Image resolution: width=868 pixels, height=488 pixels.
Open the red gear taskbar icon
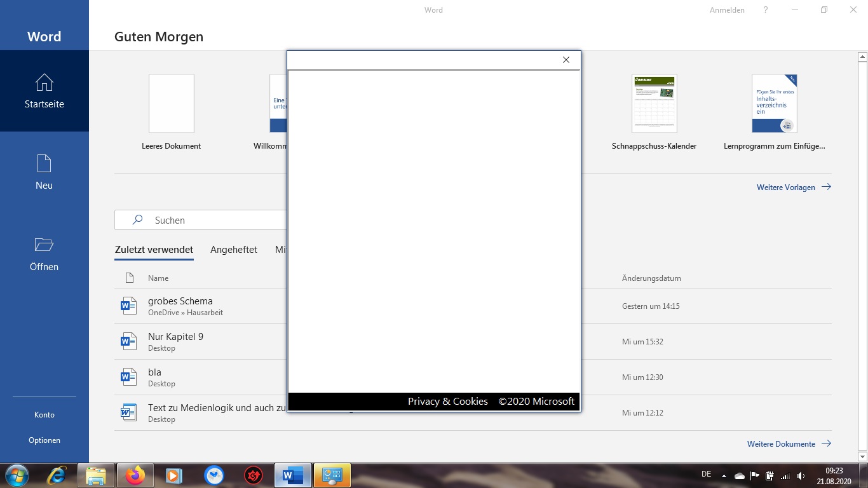coord(254,475)
